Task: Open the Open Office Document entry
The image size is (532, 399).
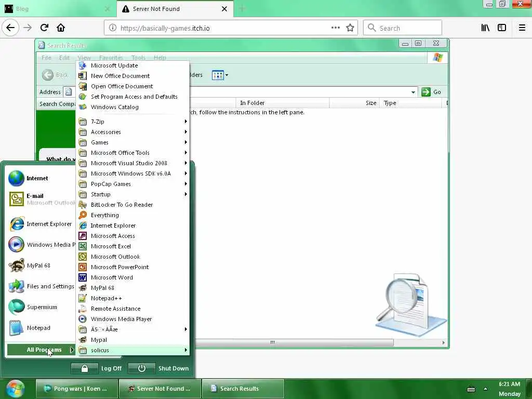Action: coord(132,86)
